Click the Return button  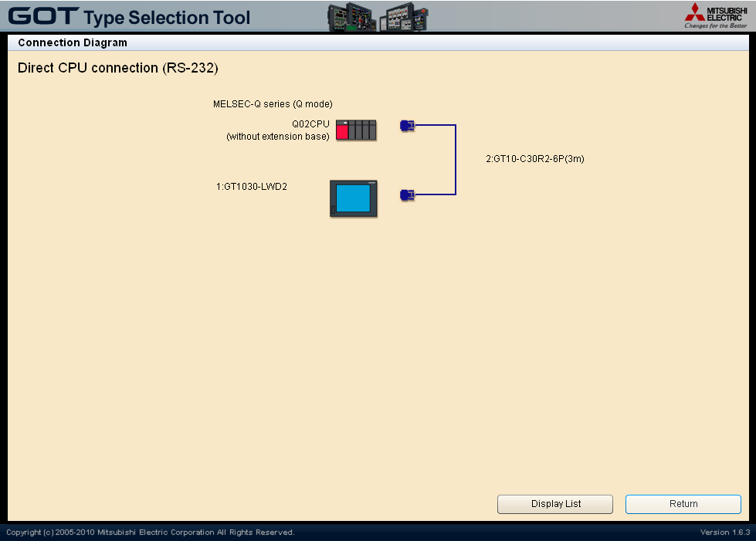683,504
